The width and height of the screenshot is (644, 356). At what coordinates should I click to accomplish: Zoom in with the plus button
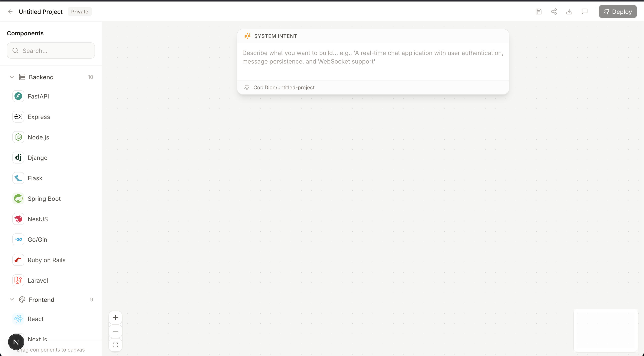coord(115,318)
